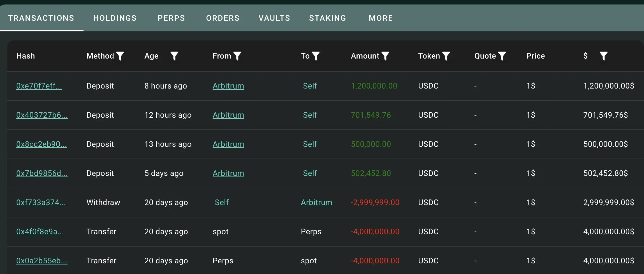
Task: Open the Perps tab
Action: point(171,18)
